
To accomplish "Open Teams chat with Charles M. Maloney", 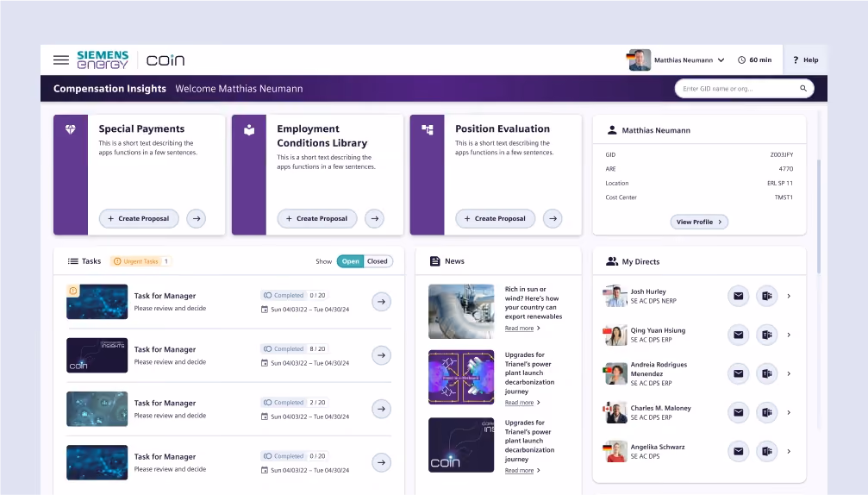I will click(x=766, y=412).
